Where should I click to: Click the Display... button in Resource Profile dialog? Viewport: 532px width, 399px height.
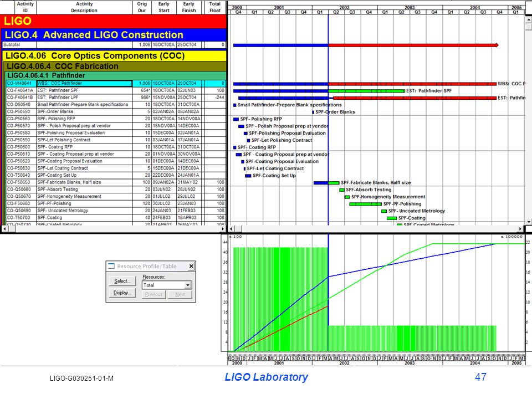[122, 293]
